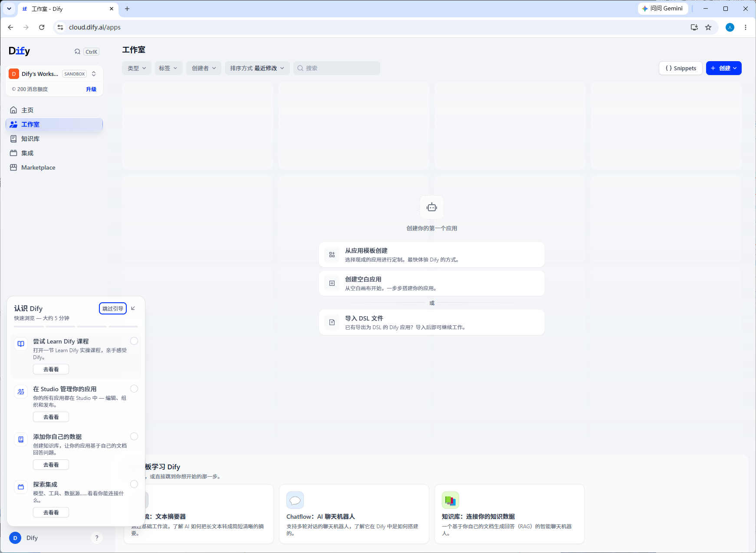Click 去看看 under 尝试 Learn Dify 课程
The image size is (756, 553).
51,369
